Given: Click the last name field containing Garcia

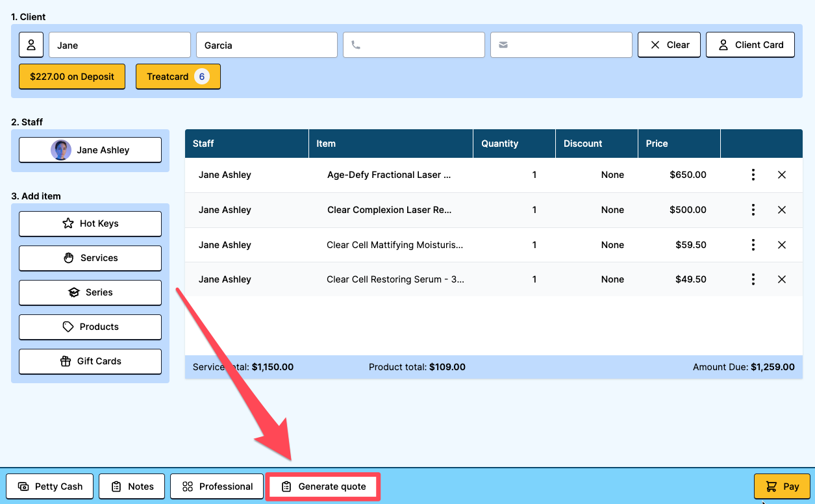Looking at the screenshot, I should [267, 45].
